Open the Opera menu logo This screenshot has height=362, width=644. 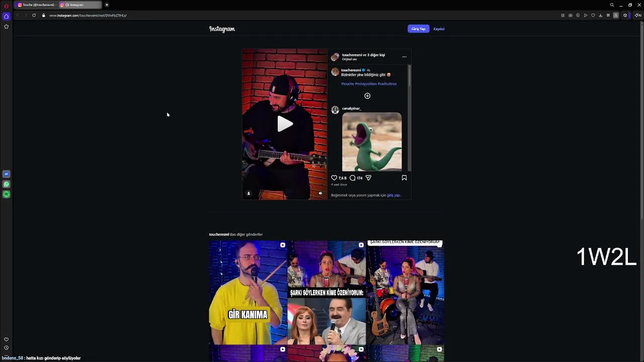point(7,6)
